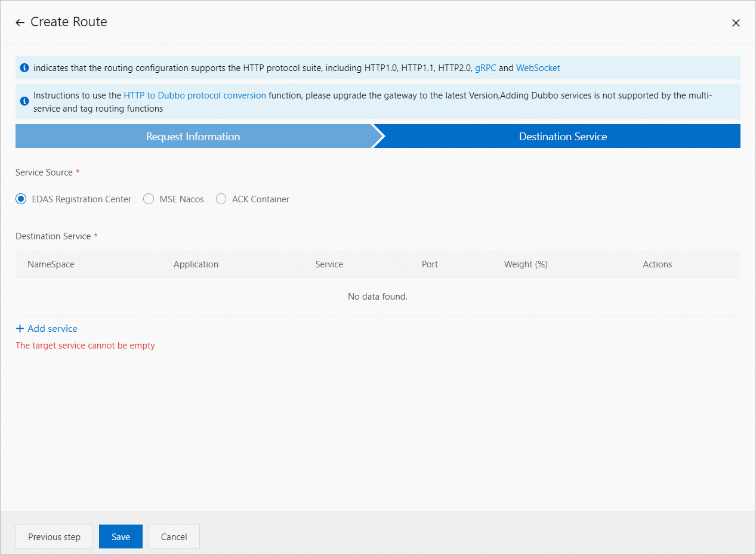Open the gRPC link in the notice
Screen dimensions: 756x555
pyautogui.click(x=485, y=67)
